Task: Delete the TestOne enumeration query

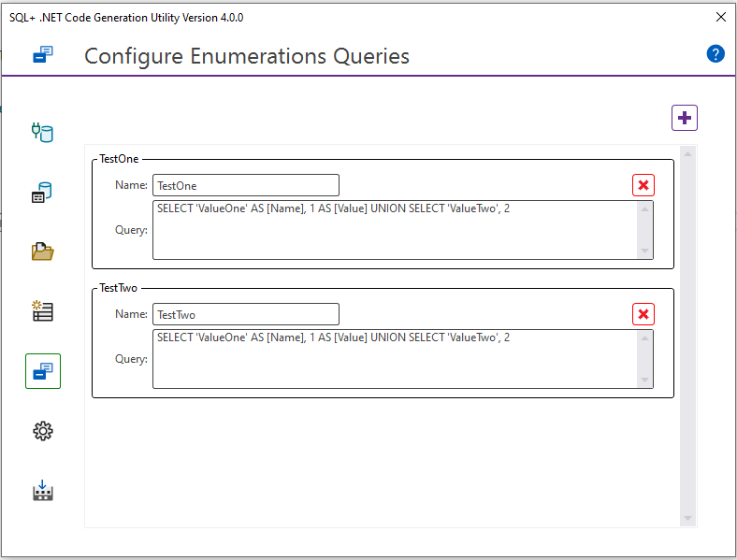Action: pyautogui.click(x=643, y=185)
